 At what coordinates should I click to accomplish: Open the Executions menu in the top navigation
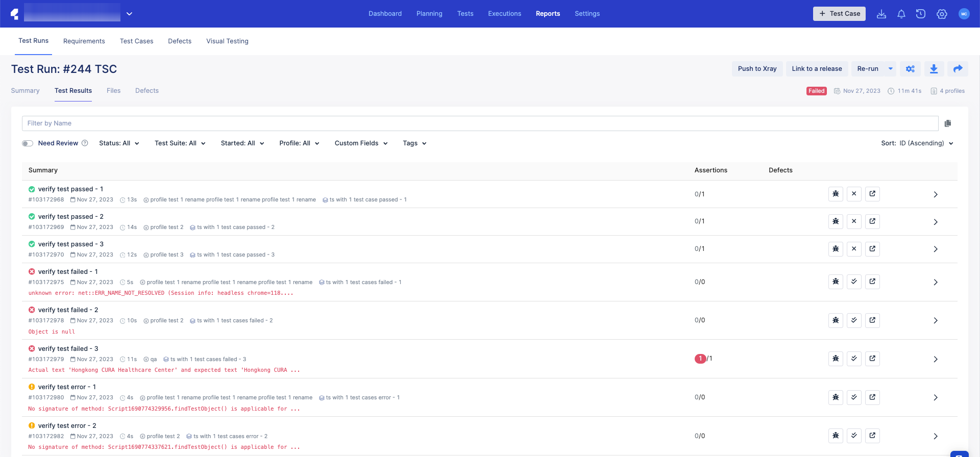pos(504,14)
